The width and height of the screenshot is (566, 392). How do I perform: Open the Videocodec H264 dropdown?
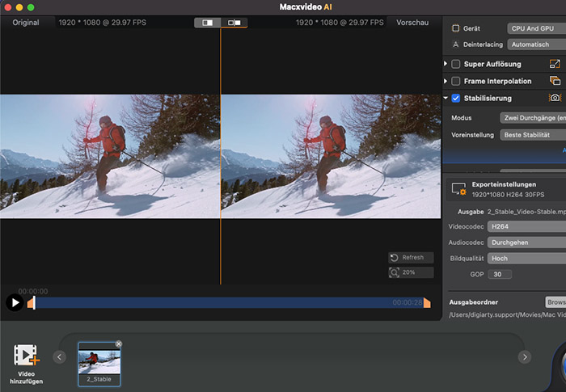(526, 226)
